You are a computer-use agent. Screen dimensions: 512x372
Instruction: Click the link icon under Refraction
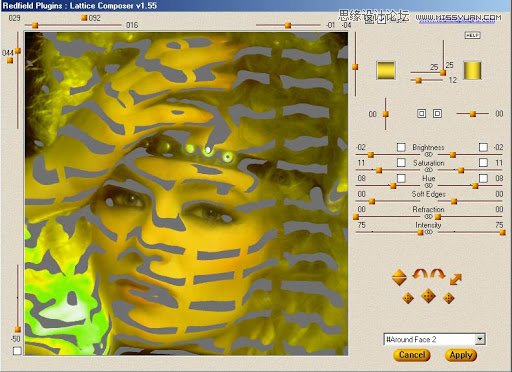(429, 217)
